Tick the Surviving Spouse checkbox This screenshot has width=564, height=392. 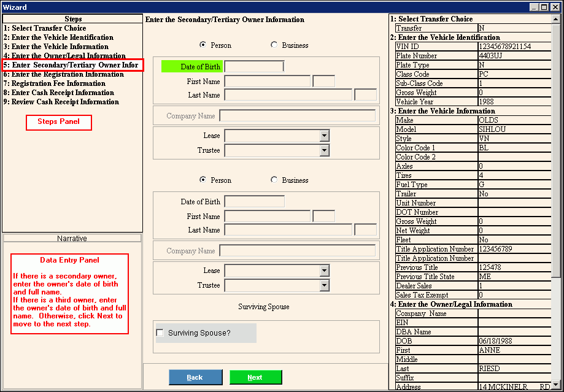pos(161,333)
